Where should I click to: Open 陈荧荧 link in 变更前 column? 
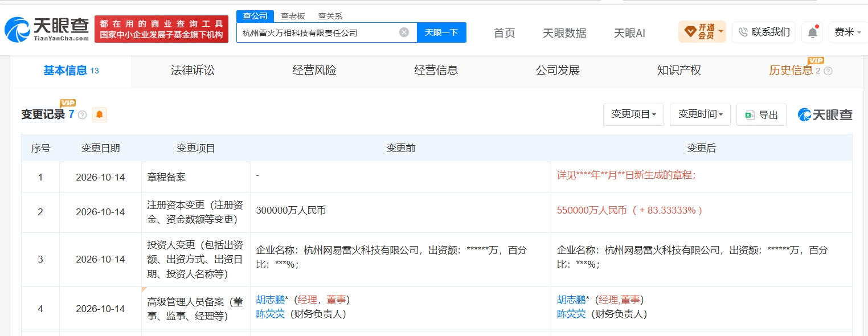pyautogui.click(x=270, y=314)
